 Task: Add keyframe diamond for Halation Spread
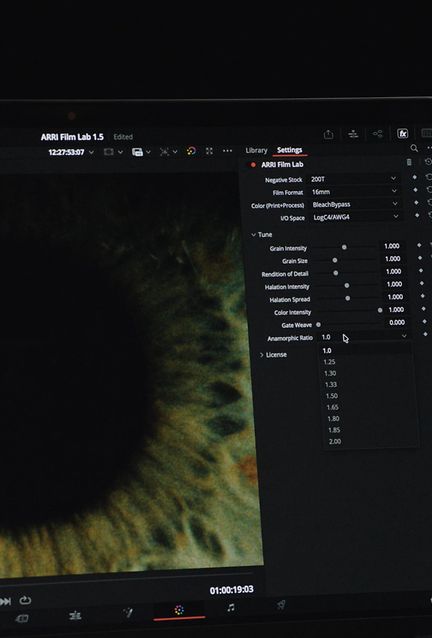[422, 296]
